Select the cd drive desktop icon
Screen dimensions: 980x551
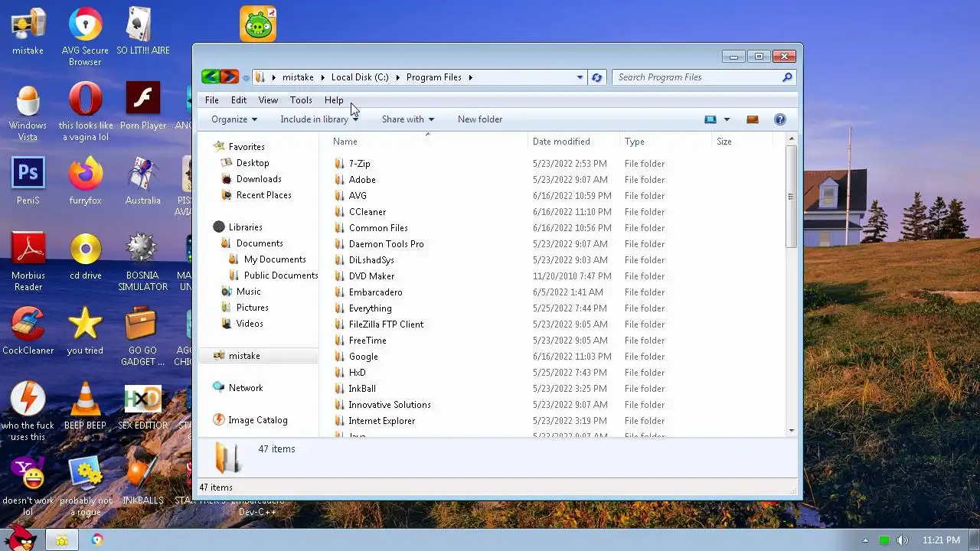pyautogui.click(x=85, y=256)
